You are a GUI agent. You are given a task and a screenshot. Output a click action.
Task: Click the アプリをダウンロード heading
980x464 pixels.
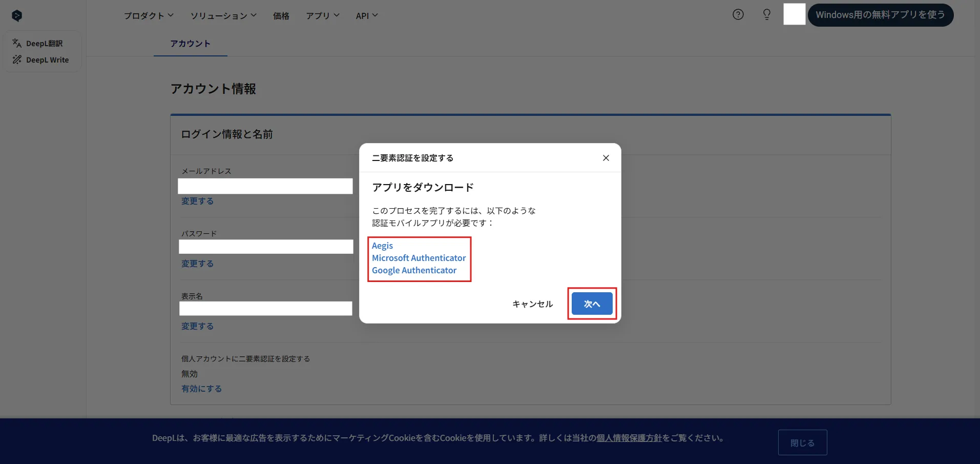pos(423,188)
